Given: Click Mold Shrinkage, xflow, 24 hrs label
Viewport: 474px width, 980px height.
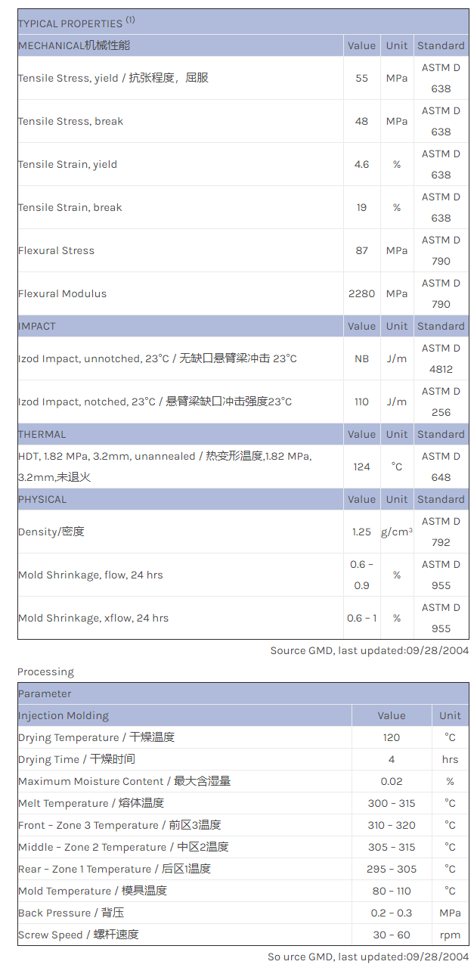Looking at the screenshot, I should pyautogui.click(x=93, y=618).
